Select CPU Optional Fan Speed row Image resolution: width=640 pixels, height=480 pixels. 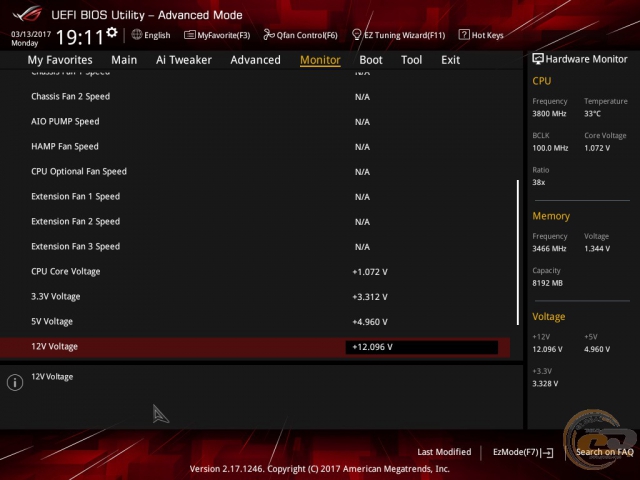(255, 172)
